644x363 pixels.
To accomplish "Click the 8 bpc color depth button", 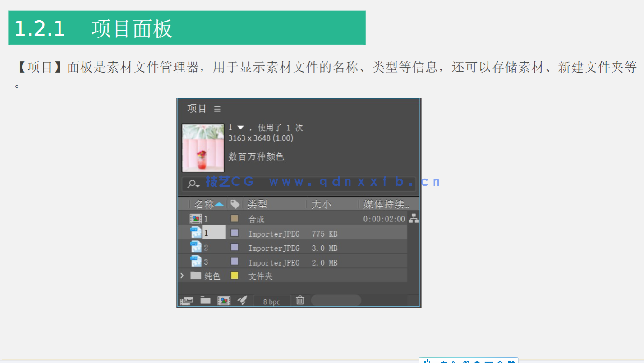I will (x=272, y=300).
